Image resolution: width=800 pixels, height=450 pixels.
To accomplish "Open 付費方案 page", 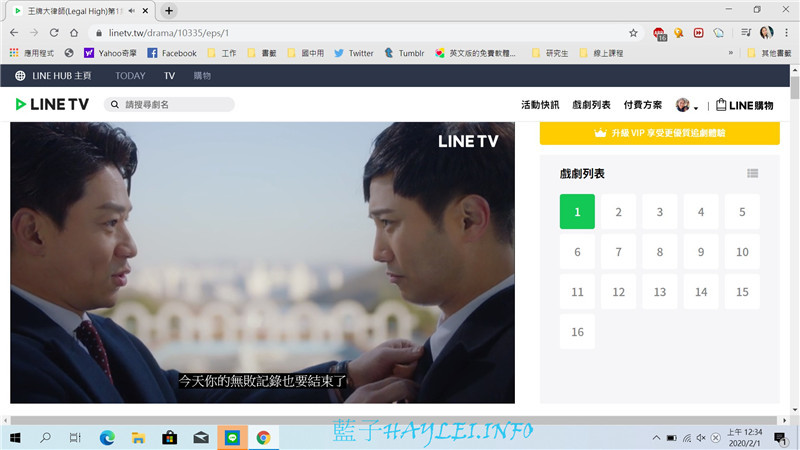I will (x=642, y=105).
